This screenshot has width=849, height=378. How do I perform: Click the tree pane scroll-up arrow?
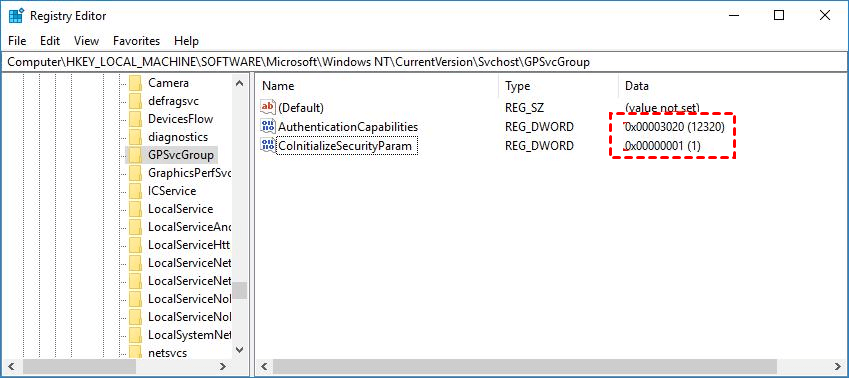coord(240,83)
